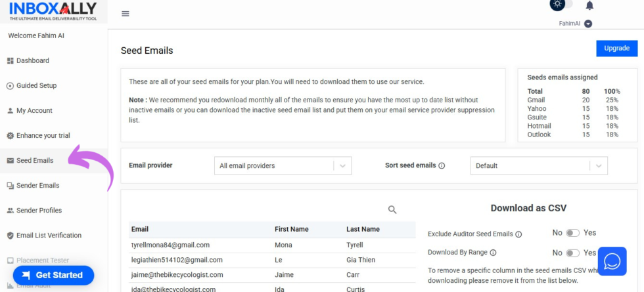Select tyrellmona84@gmail.com email cell

[170, 245]
